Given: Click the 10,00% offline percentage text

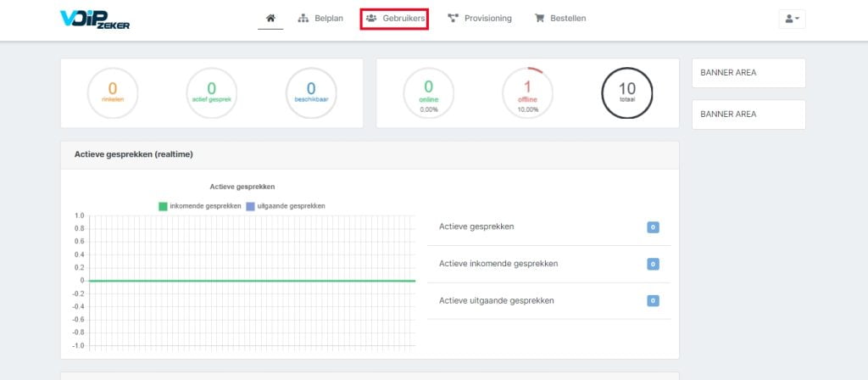Looking at the screenshot, I should [x=527, y=109].
